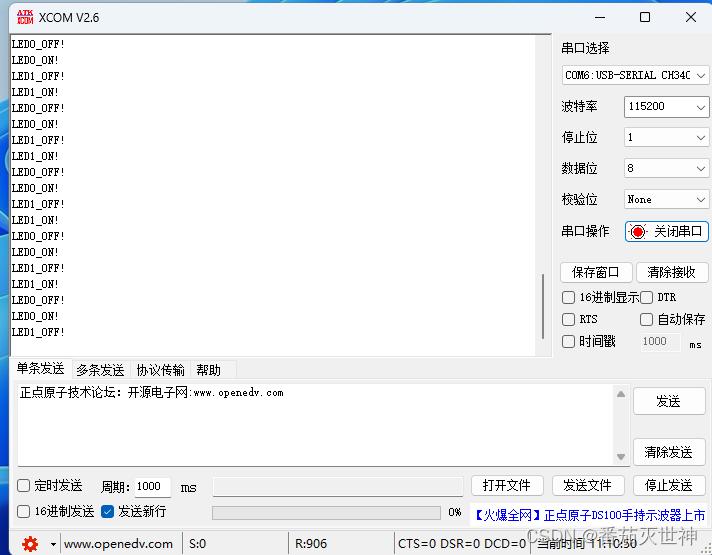Switch to the 协议传输 tab
The image size is (712, 555).
[160, 370]
